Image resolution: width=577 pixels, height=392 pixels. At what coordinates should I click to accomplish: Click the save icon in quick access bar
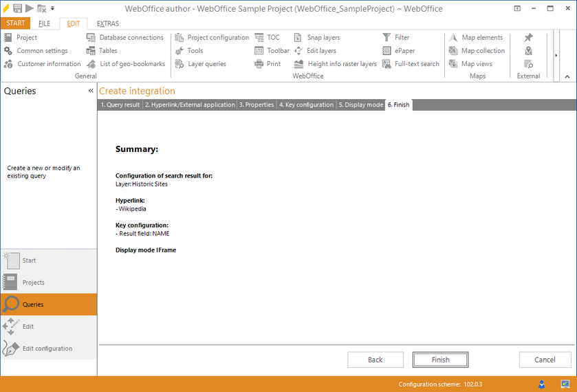(17, 8)
